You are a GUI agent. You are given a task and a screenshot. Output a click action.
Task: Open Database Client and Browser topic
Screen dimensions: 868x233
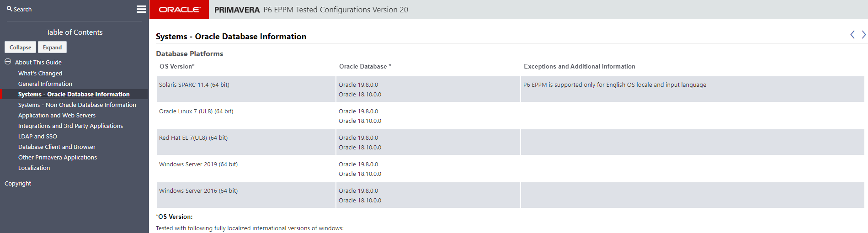(x=57, y=147)
